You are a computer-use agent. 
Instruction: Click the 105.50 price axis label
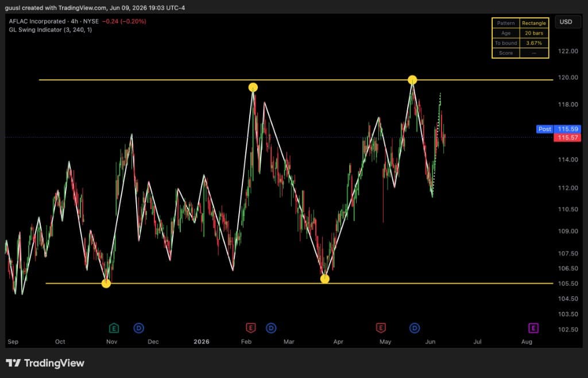pos(568,284)
